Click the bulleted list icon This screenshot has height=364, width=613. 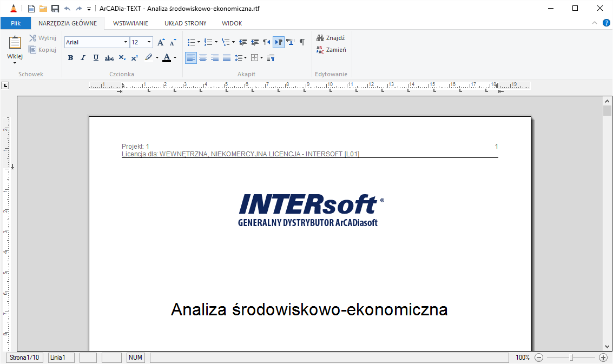click(x=191, y=42)
